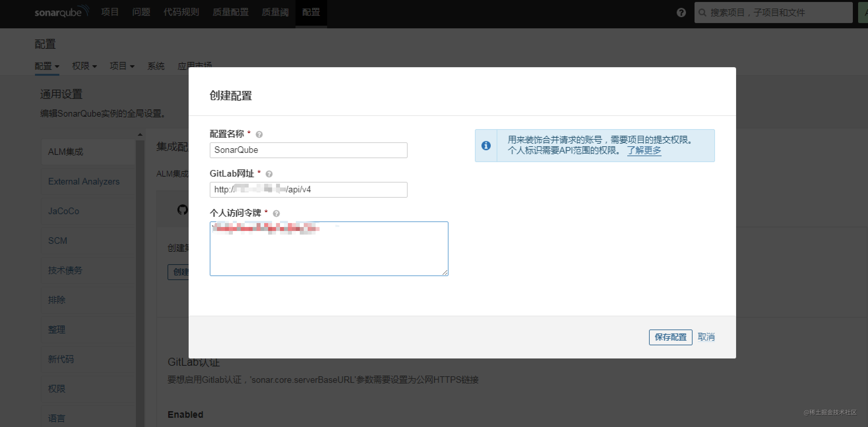Click 取消 to dismiss the dialog
This screenshot has width=868, height=427.
click(x=706, y=337)
